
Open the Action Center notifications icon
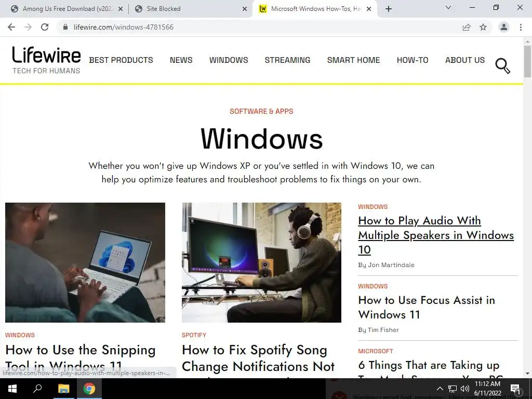[x=515, y=389]
